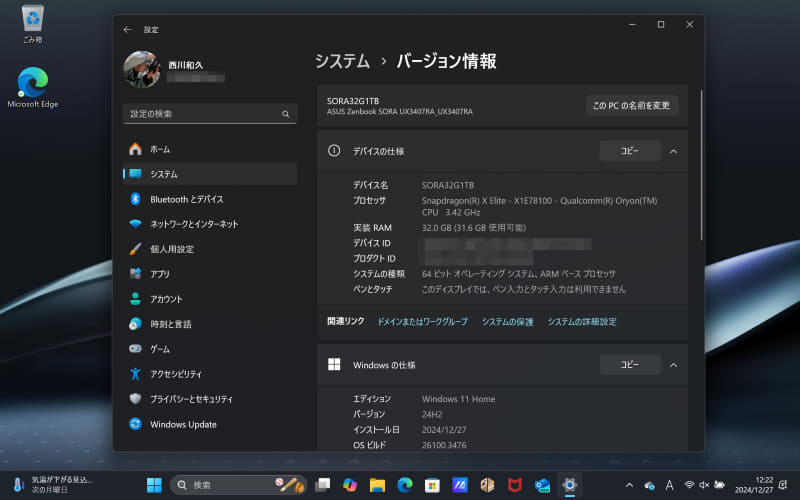Open the Wi-Fi network tray icon
Image resolution: width=800 pixels, height=500 pixels.
coord(689,485)
